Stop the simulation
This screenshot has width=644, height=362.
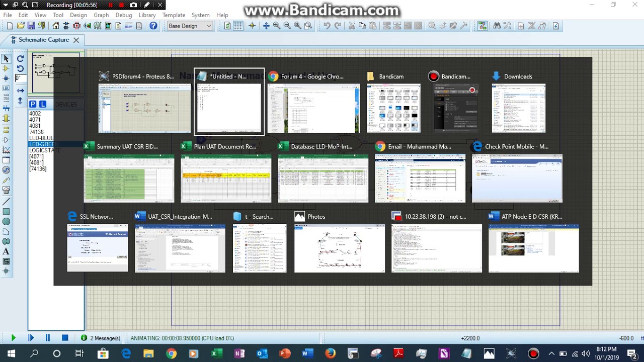(x=65, y=338)
